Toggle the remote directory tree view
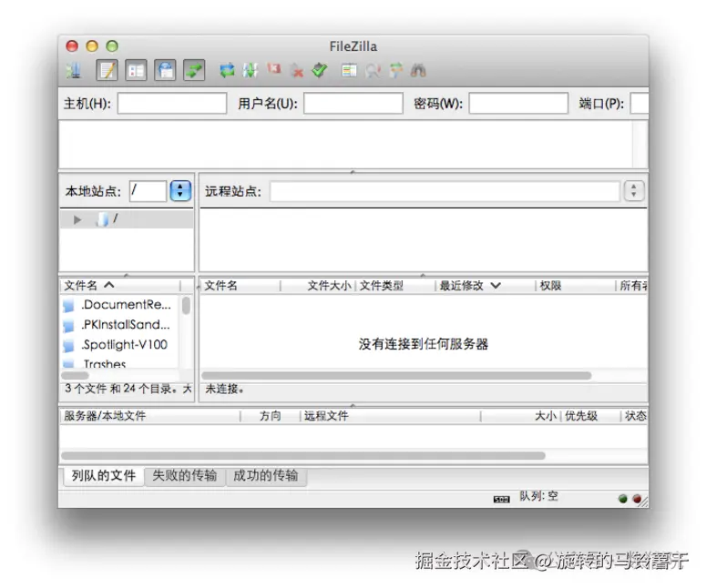This screenshot has width=706, height=588. [165, 70]
